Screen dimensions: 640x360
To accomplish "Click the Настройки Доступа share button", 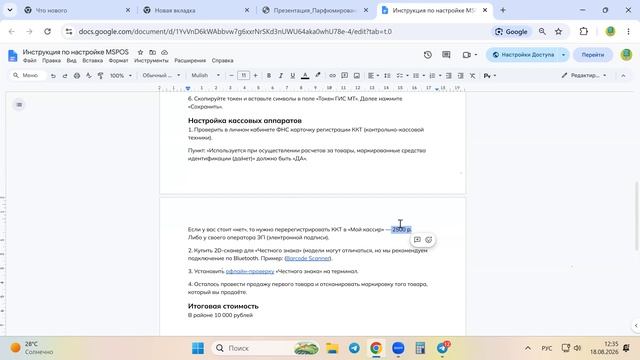I will point(523,55).
